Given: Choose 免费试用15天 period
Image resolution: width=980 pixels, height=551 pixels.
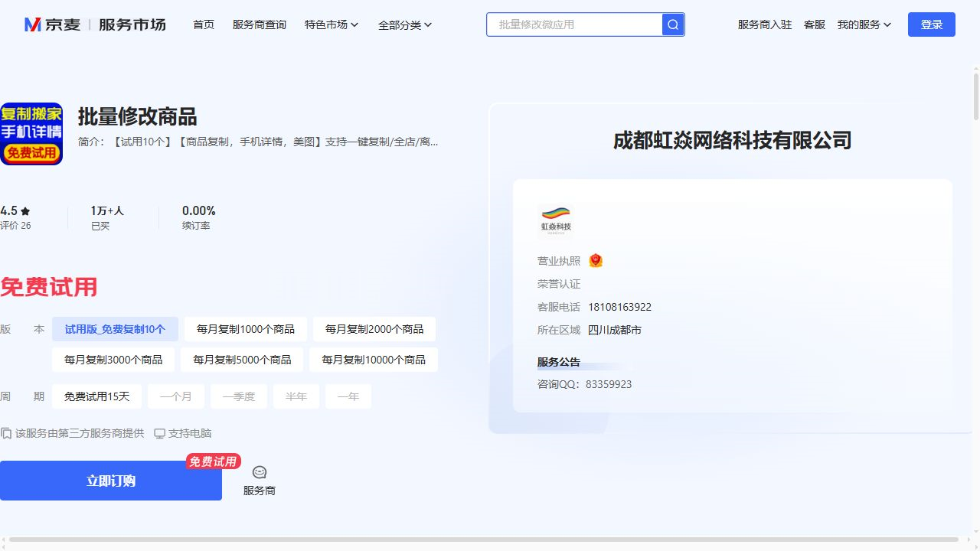Looking at the screenshot, I should click(x=96, y=396).
